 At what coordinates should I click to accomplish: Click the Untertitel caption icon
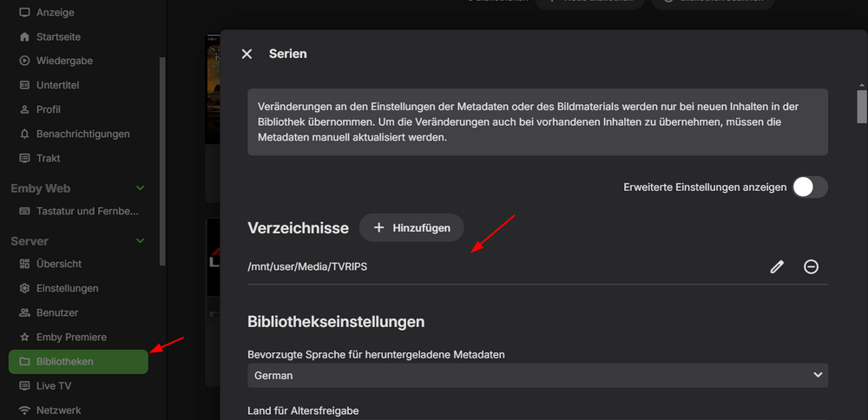[x=24, y=85]
